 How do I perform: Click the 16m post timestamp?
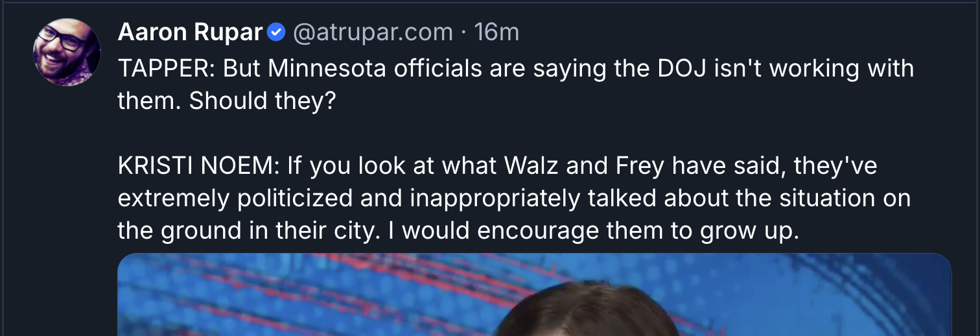click(496, 32)
